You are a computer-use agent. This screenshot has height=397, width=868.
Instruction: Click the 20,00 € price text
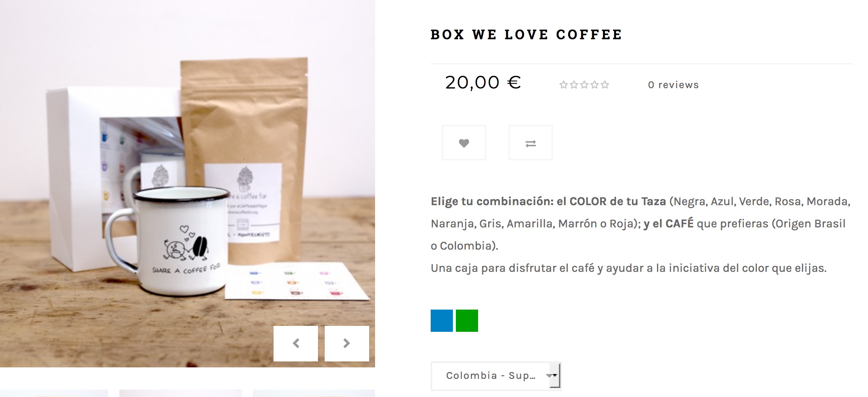pyautogui.click(x=483, y=83)
